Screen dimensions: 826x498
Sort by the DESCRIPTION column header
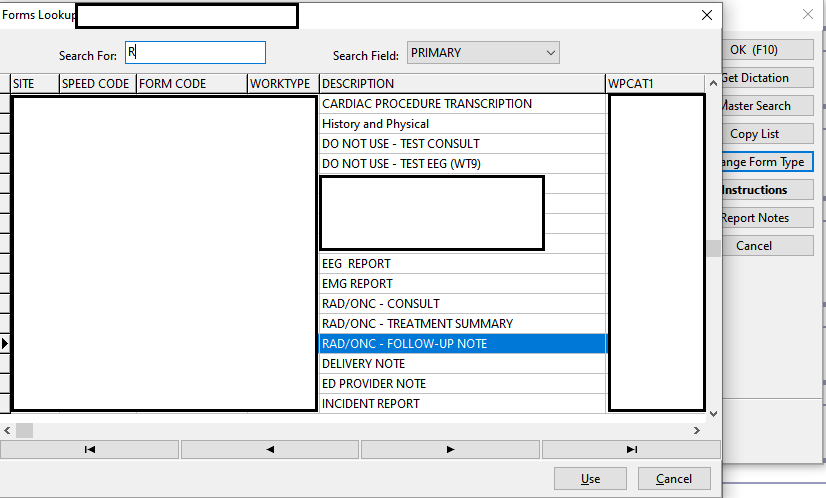coord(463,84)
